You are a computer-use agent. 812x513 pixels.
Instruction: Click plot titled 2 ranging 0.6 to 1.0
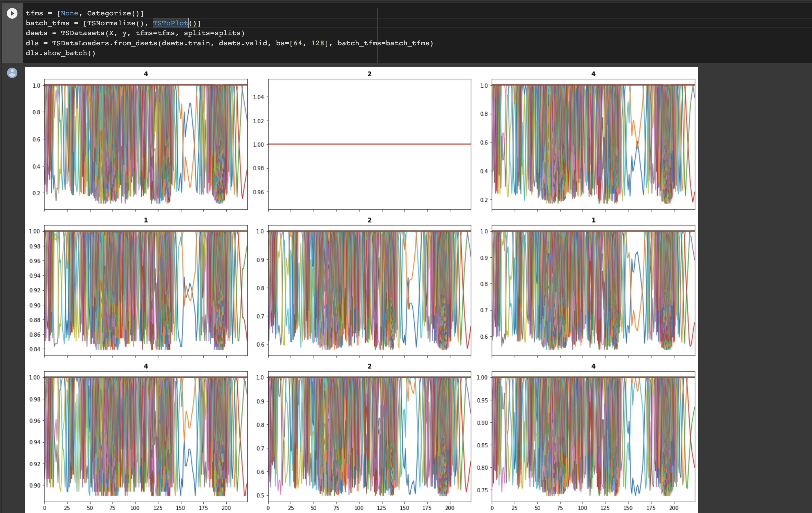369,290
